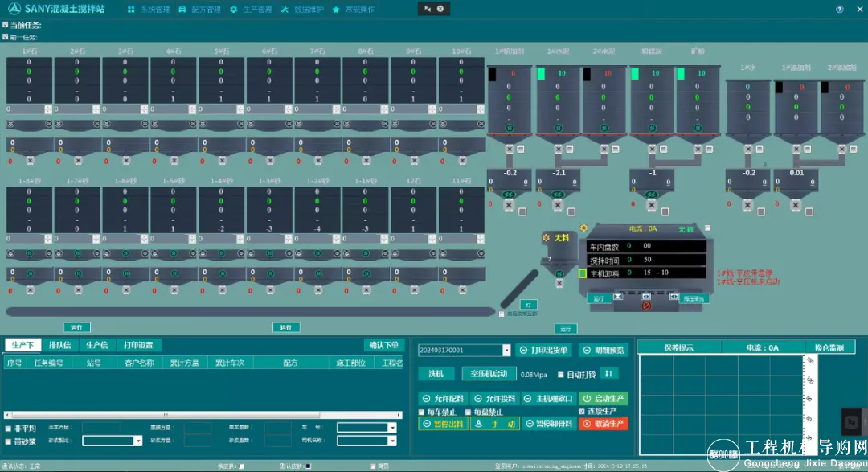
Task: Click the gear icon beside 无料 hopper
Action: [546, 238]
